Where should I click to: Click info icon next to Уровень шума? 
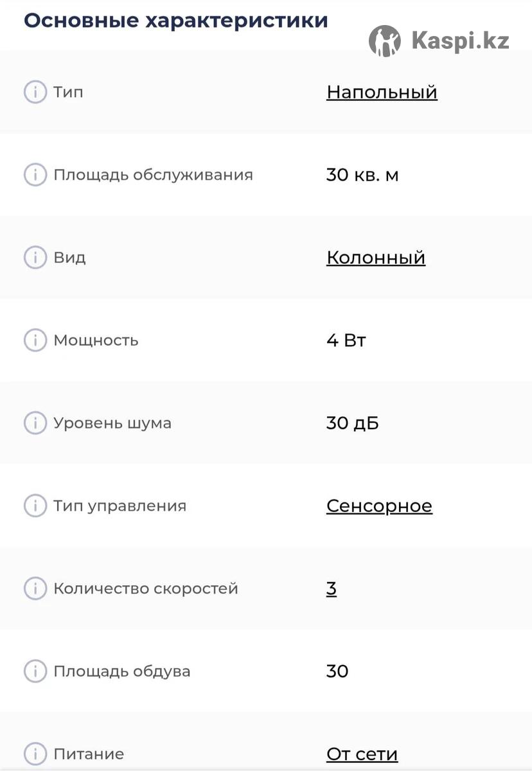[x=35, y=423]
